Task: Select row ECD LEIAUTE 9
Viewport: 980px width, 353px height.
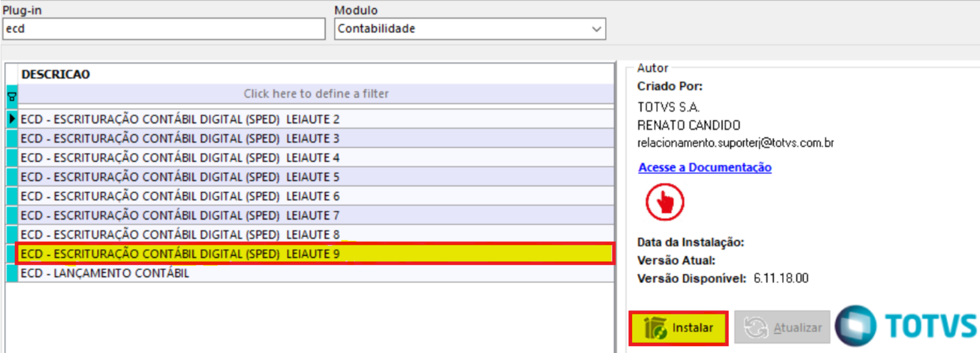Action: click(x=316, y=254)
